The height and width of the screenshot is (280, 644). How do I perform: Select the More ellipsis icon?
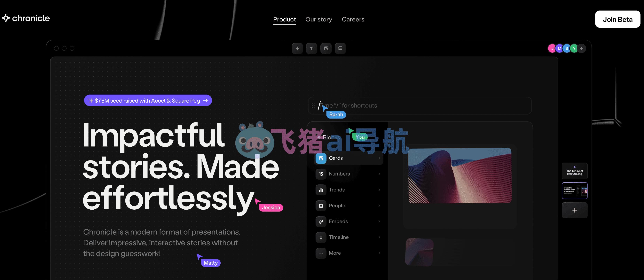[x=321, y=253]
